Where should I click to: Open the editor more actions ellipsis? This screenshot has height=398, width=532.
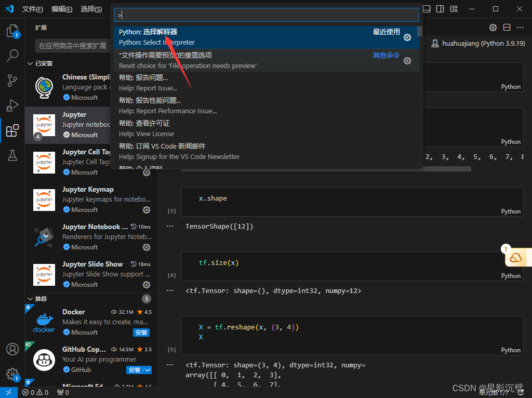click(520, 28)
